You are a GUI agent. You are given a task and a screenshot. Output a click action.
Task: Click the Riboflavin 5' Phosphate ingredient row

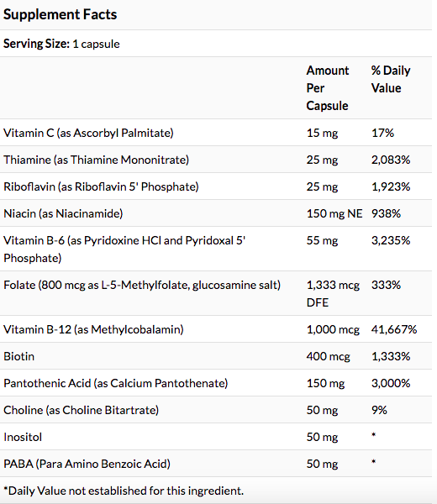click(216, 186)
